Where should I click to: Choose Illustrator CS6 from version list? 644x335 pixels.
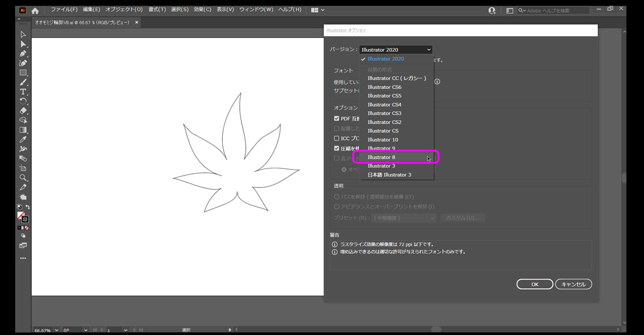pyautogui.click(x=384, y=87)
